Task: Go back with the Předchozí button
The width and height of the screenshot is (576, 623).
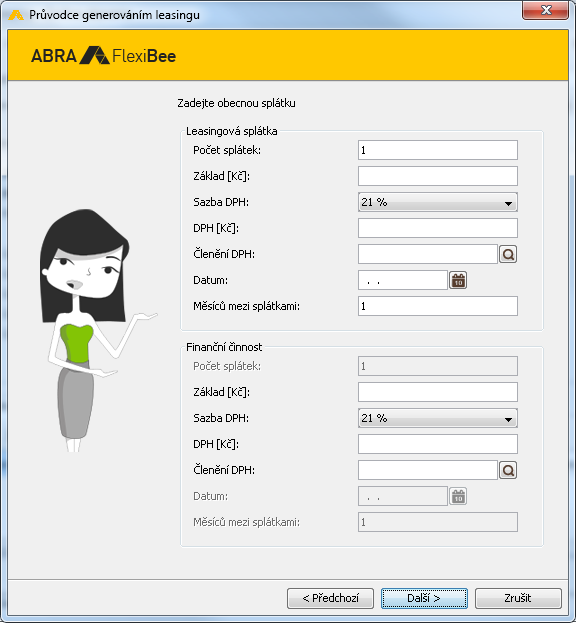Action: 331,598
